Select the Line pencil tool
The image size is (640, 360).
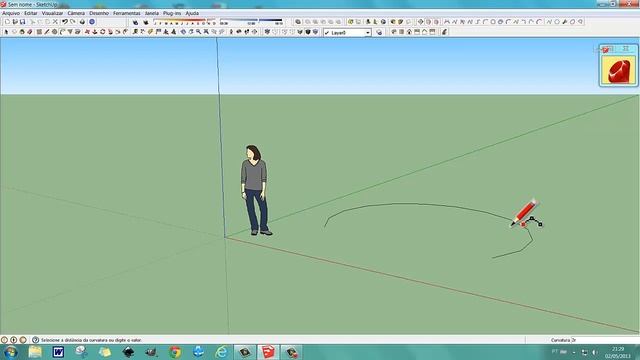click(47, 32)
